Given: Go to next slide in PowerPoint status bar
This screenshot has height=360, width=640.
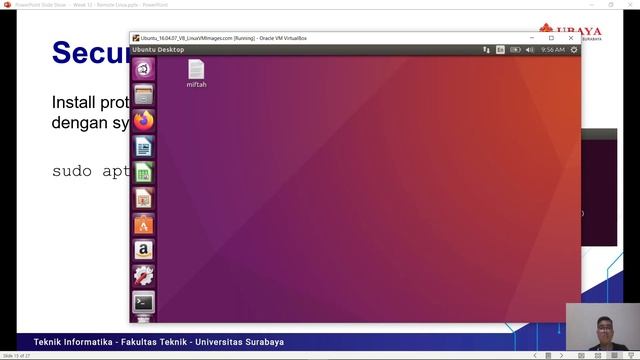Looking at the screenshot, I should click(562, 356).
